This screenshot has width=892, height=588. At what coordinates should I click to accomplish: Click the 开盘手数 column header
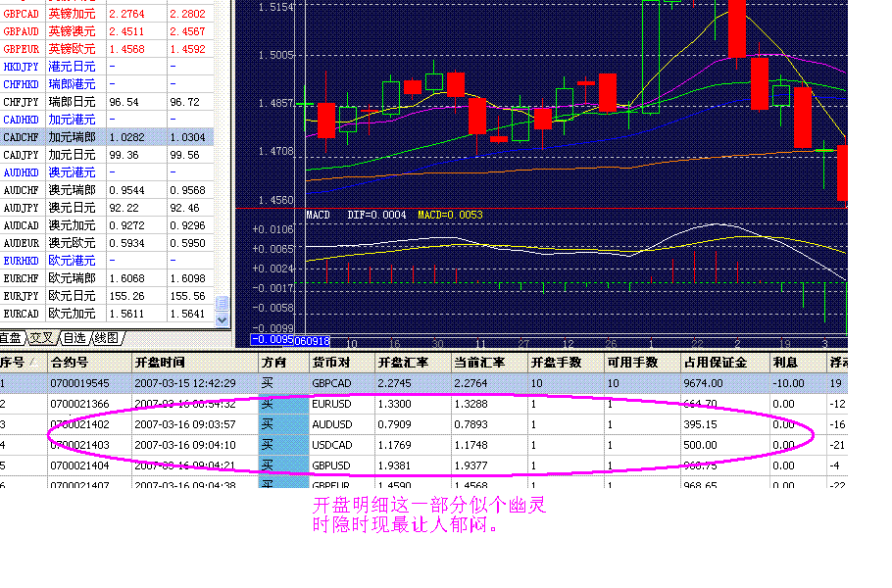pyautogui.click(x=566, y=363)
